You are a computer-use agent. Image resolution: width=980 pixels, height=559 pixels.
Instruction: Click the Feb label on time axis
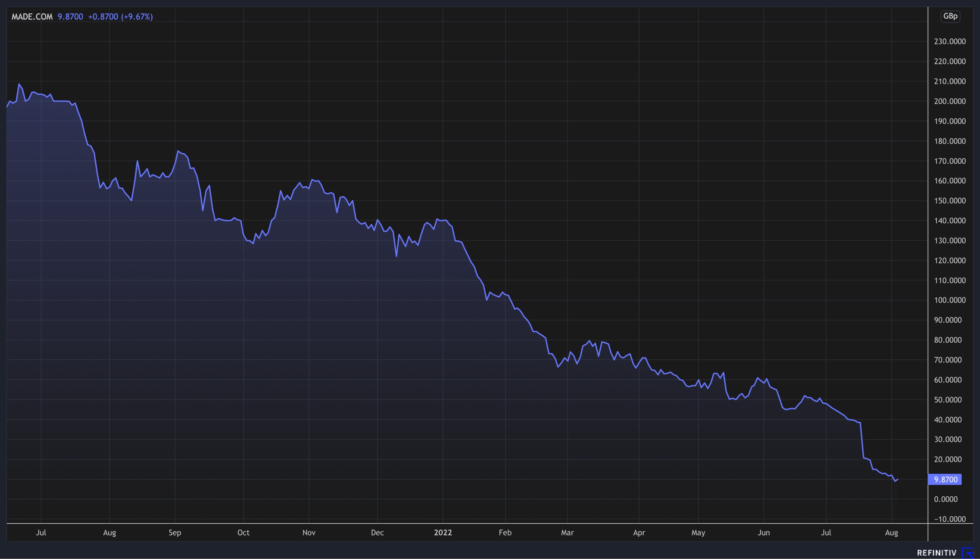tap(505, 533)
